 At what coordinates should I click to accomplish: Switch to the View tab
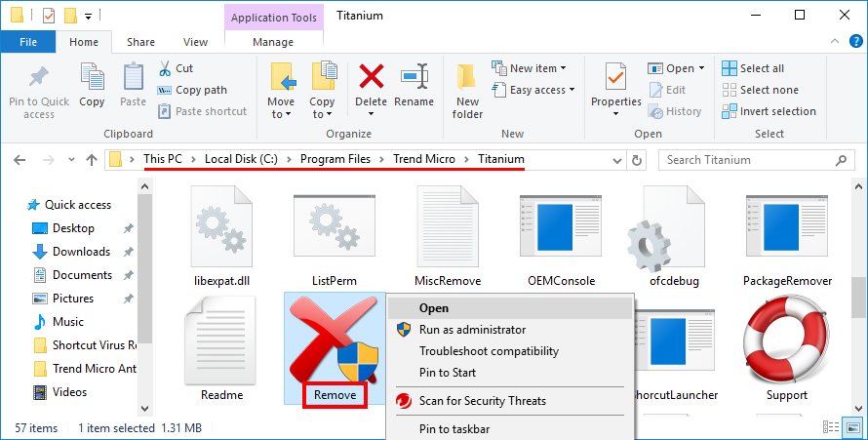(195, 42)
